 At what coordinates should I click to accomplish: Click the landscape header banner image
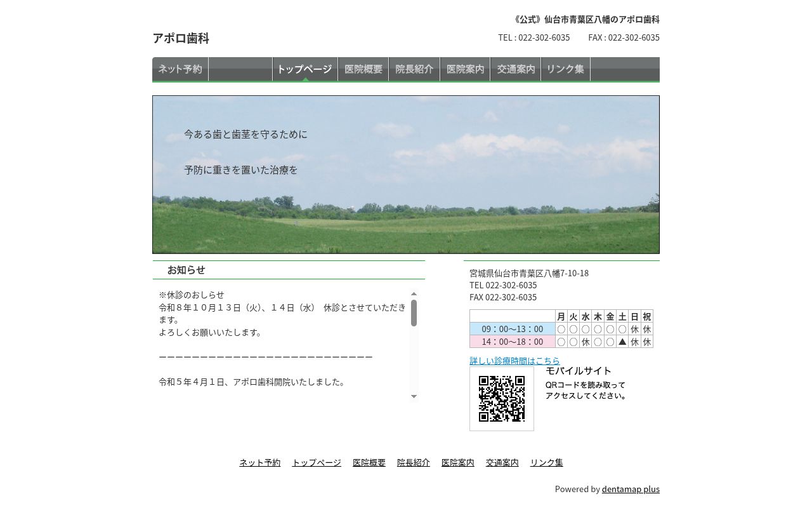(x=406, y=175)
